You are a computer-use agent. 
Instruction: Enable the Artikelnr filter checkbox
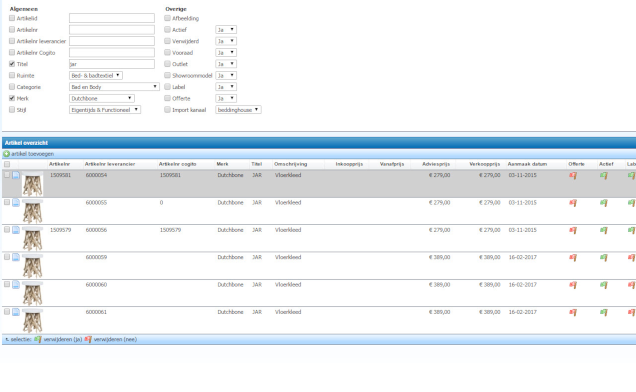(x=12, y=30)
